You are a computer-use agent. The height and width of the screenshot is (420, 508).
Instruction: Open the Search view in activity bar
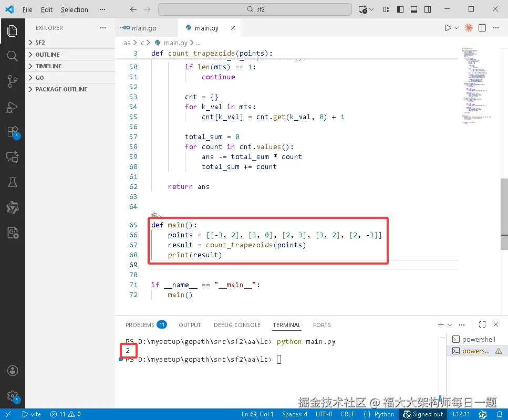(x=12, y=56)
